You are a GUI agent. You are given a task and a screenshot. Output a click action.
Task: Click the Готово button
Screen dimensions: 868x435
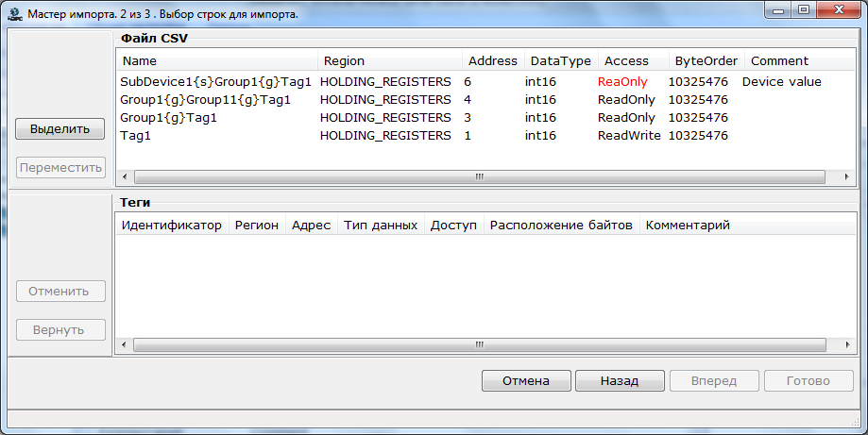pyautogui.click(x=808, y=381)
